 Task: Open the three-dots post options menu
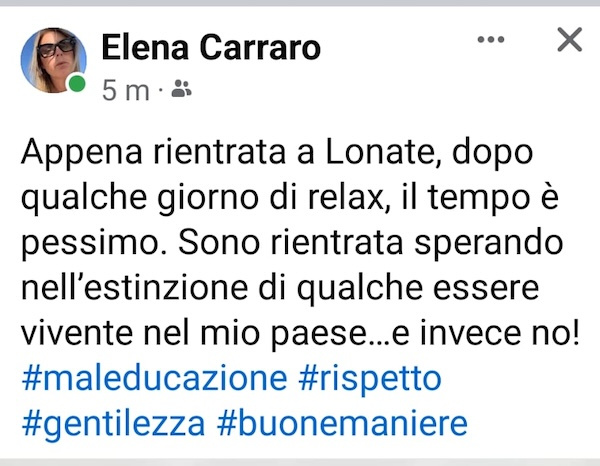coord(491,40)
